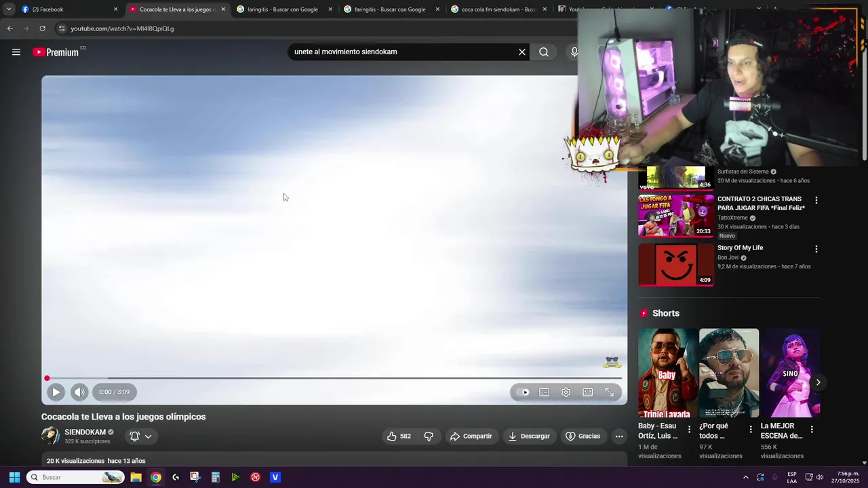Open player settings gear
The width and height of the screenshot is (868, 488).
click(x=566, y=392)
